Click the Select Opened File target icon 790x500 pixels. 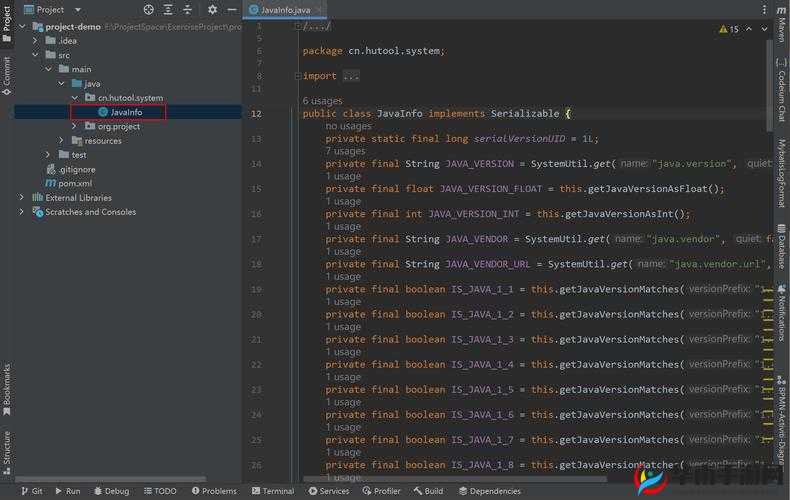(148, 9)
